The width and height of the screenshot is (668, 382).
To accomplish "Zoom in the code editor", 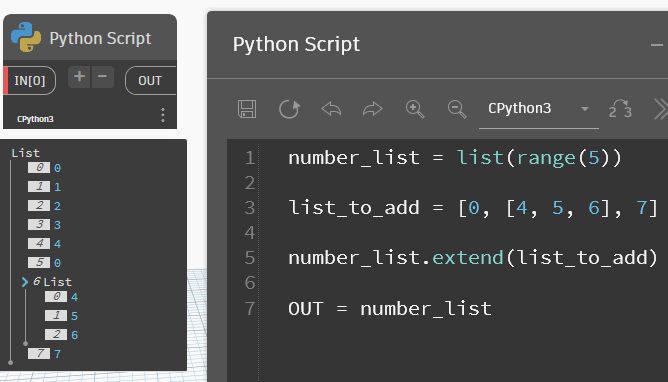I will tap(415, 109).
